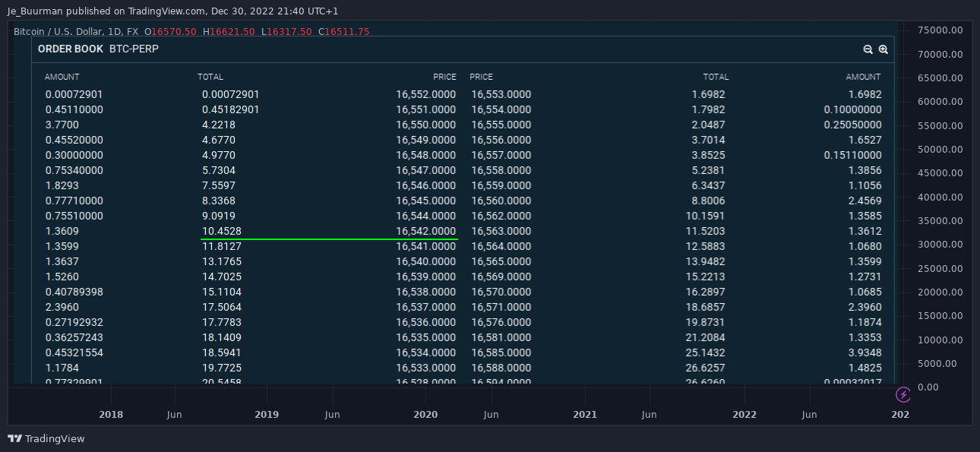Viewport: 980px width, 452px height.
Task: Click the left PRICE column header
Action: (x=445, y=77)
